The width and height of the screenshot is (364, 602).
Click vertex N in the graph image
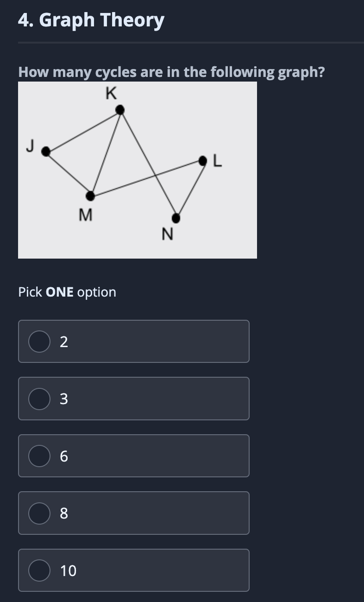coord(175,217)
